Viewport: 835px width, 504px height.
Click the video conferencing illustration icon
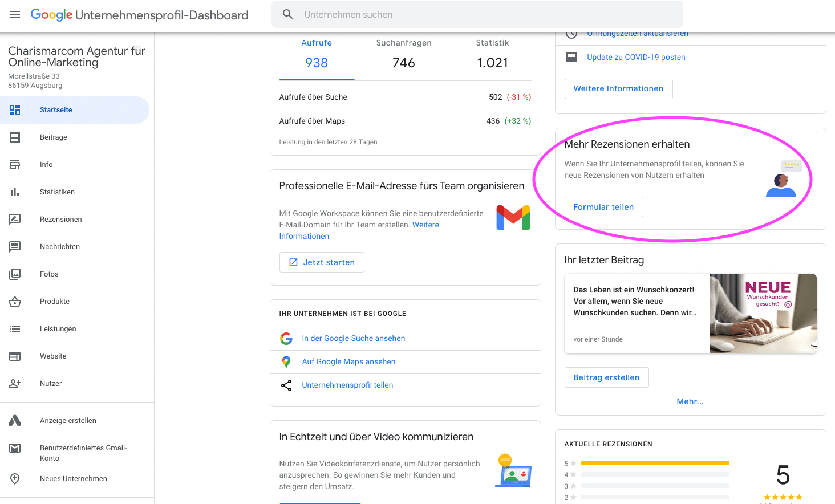[x=513, y=471]
